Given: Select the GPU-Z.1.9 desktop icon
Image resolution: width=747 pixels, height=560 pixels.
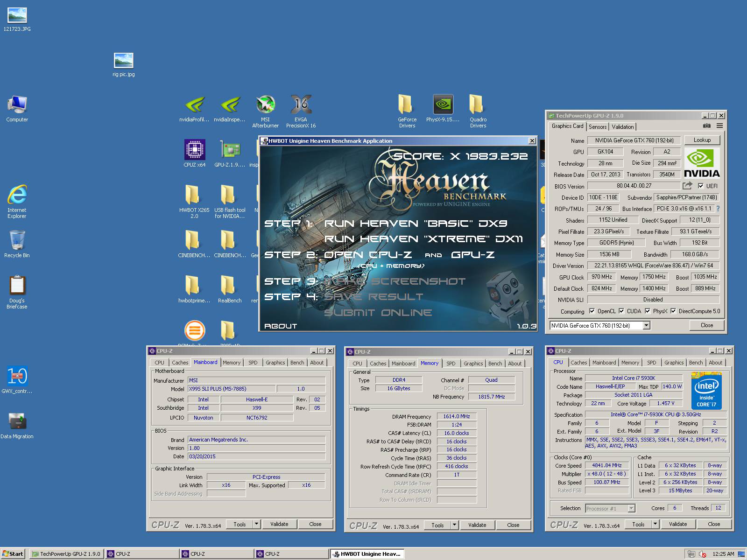Looking at the screenshot, I should tap(230, 153).
